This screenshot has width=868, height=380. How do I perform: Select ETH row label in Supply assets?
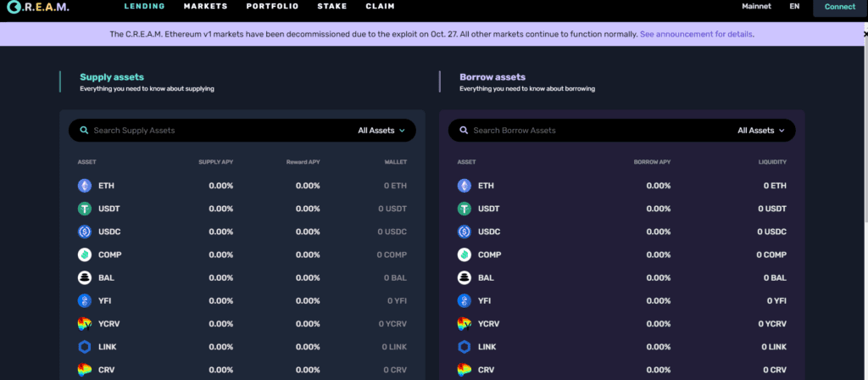(x=106, y=186)
